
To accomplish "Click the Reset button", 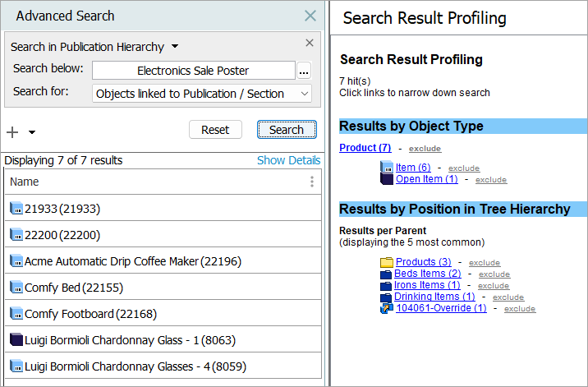I will (x=215, y=130).
